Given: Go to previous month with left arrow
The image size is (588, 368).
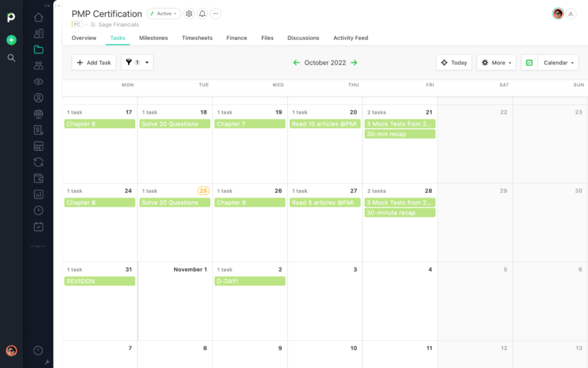Looking at the screenshot, I should coord(297,63).
